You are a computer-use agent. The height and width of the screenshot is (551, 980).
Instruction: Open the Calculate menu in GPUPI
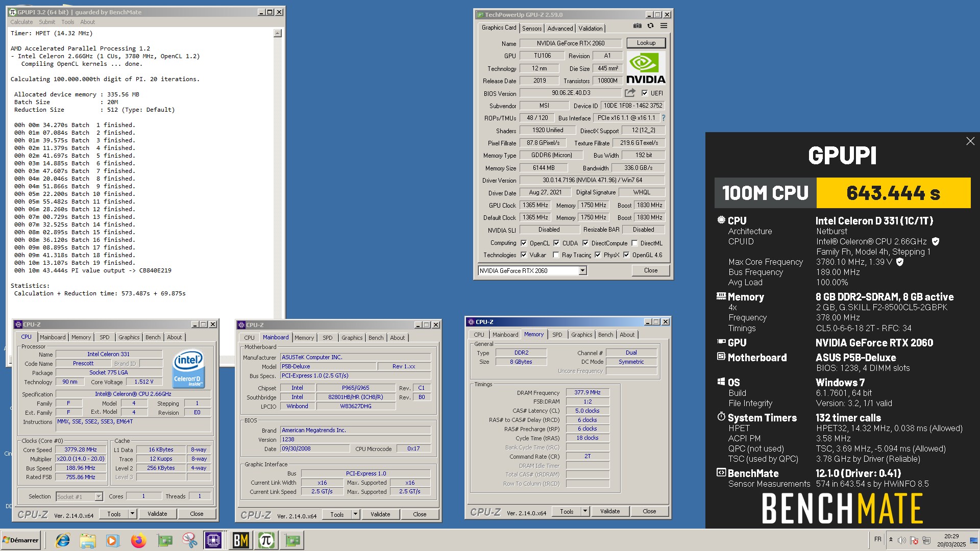pyautogui.click(x=21, y=22)
